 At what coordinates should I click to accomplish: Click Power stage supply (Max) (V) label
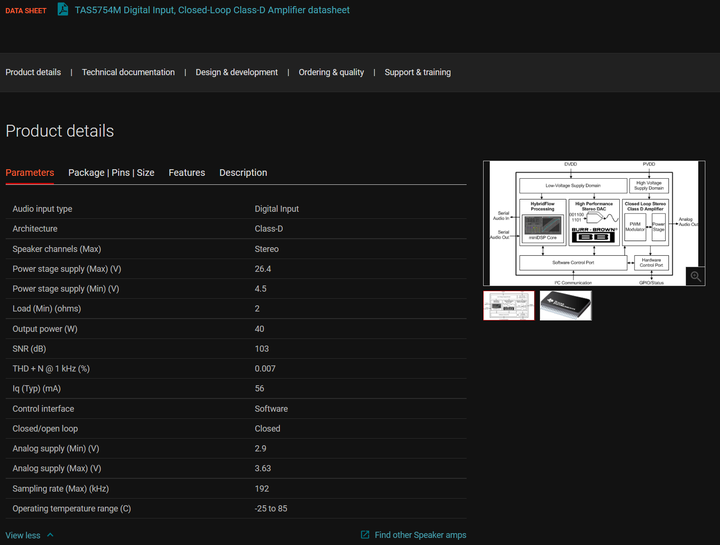coord(67,269)
